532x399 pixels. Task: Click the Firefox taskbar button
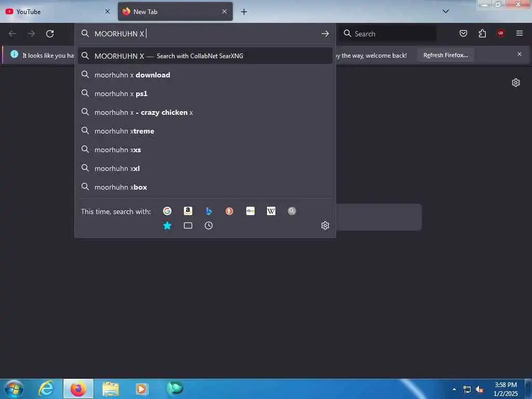78,389
